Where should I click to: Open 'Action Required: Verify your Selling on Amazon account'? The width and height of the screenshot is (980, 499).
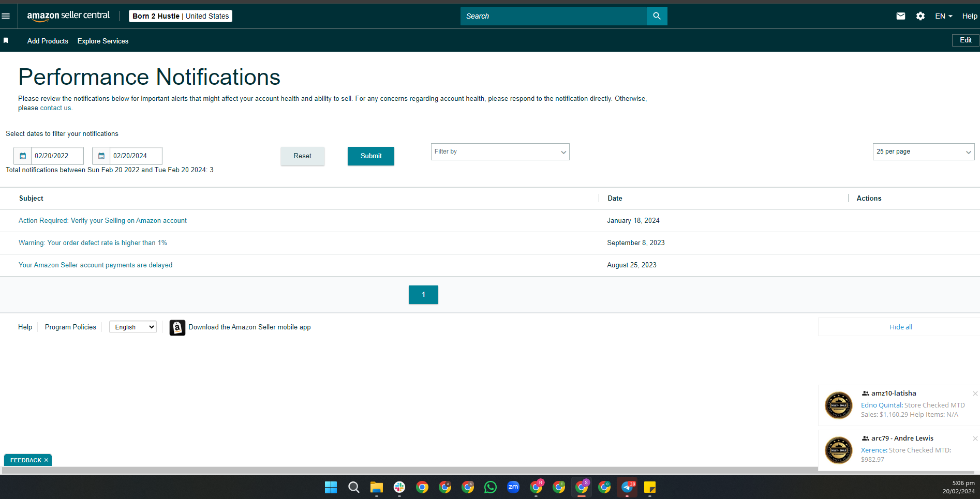[x=102, y=221]
